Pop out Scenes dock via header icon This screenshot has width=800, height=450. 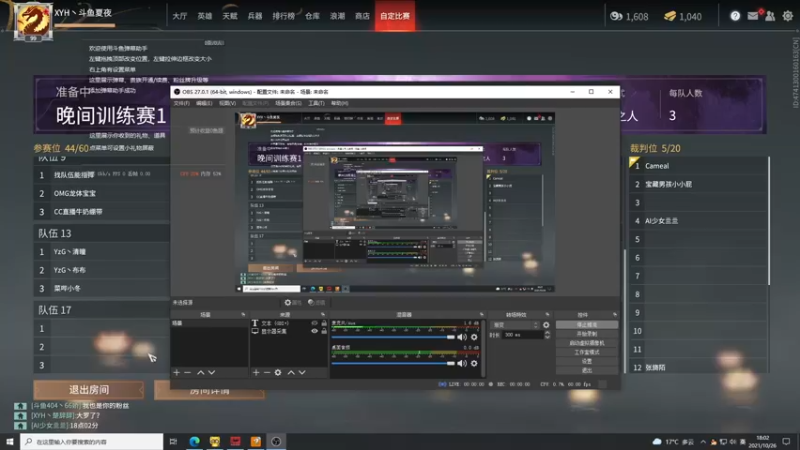(x=243, y=315)
